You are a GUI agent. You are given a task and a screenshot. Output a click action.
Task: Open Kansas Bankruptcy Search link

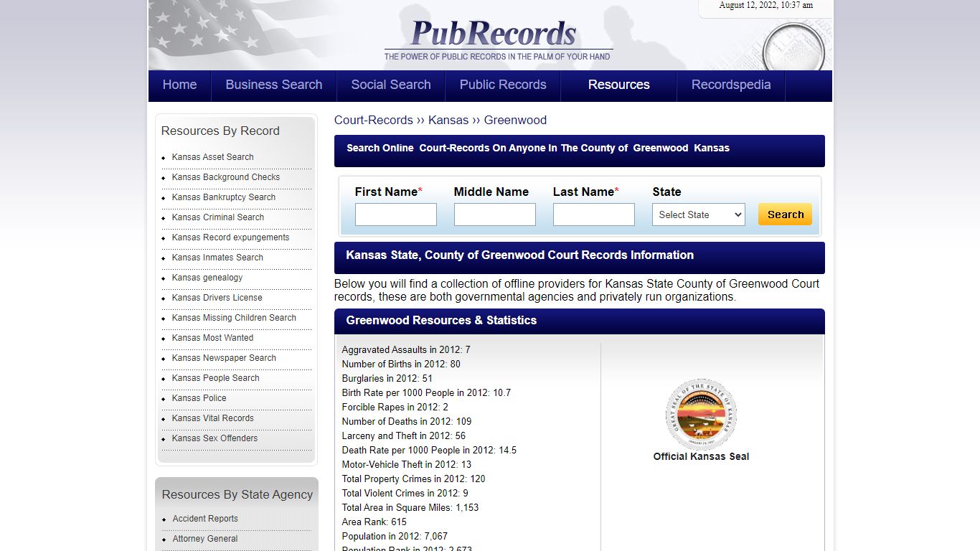pos(224,197)
